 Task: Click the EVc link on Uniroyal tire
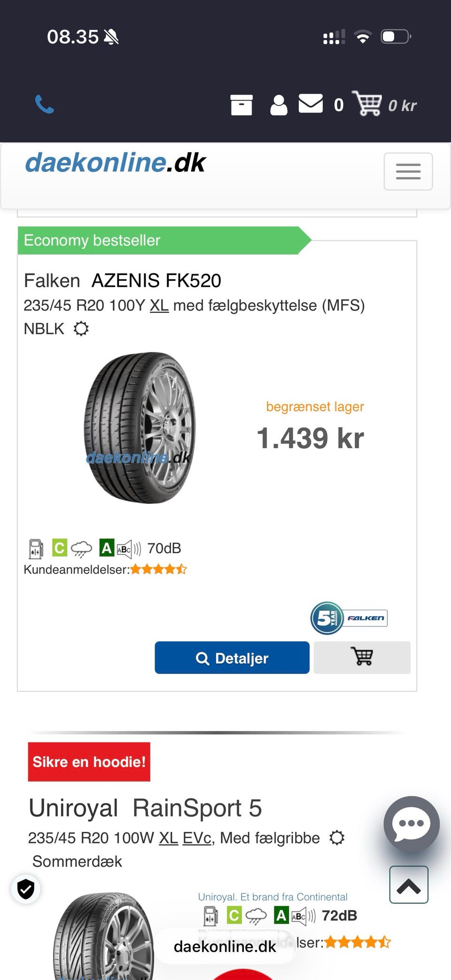coord(196,838)
